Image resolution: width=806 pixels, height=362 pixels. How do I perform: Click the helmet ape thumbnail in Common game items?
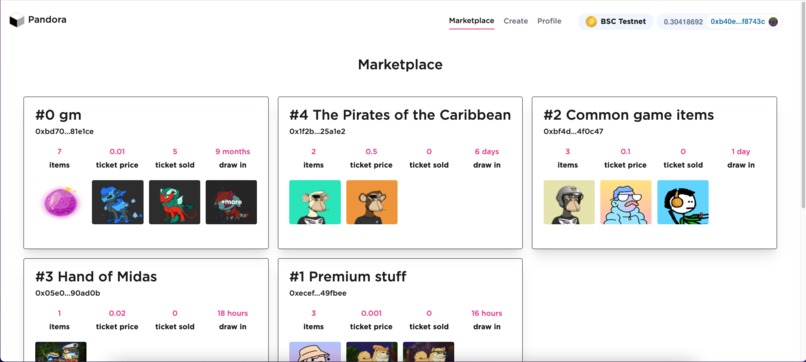pos(569,202)
